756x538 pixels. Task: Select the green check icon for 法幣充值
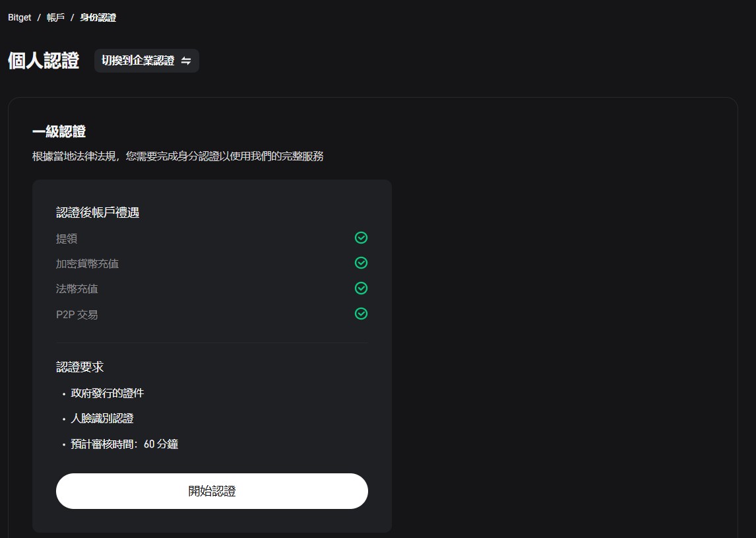point(361,288)
